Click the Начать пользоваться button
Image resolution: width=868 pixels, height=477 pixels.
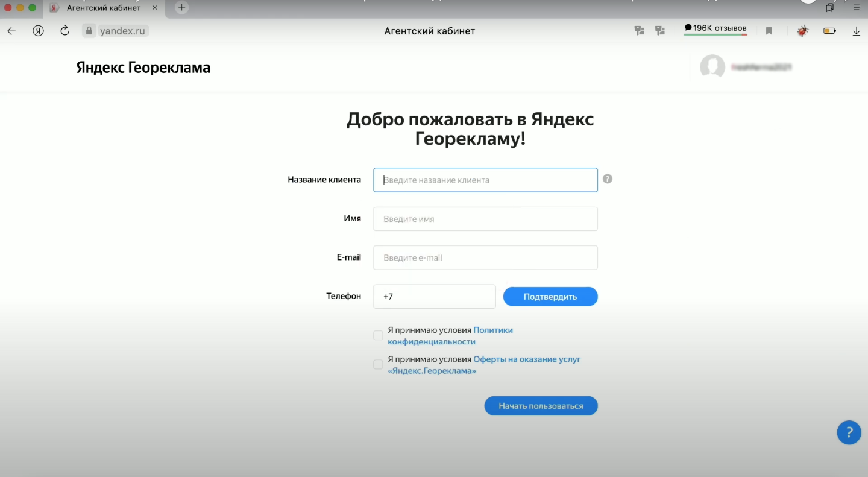click(x=541, y=406)
